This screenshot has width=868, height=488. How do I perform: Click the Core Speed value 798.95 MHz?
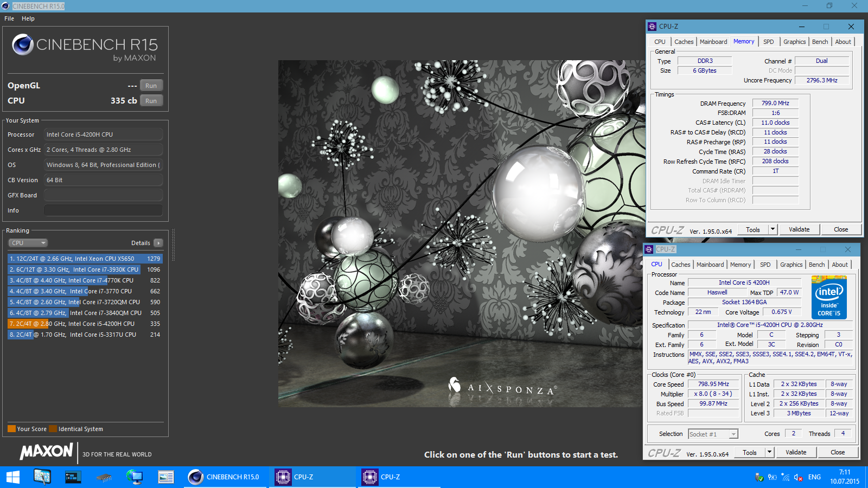click(x=713, y=384)
